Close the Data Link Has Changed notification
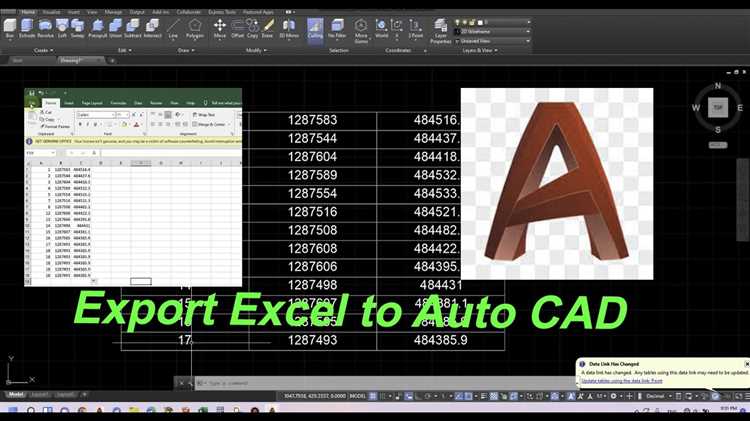The height and width of the screenshot is (421, 750). [747, 364]
